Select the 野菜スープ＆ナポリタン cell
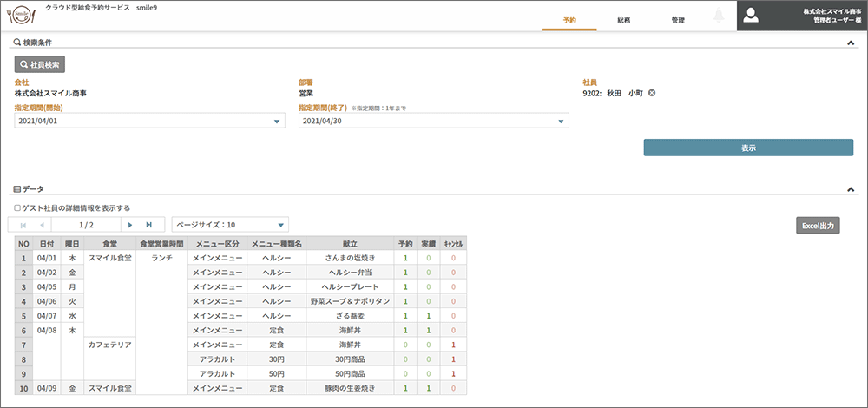Viewport: 868px width, 408px height. 350,301
